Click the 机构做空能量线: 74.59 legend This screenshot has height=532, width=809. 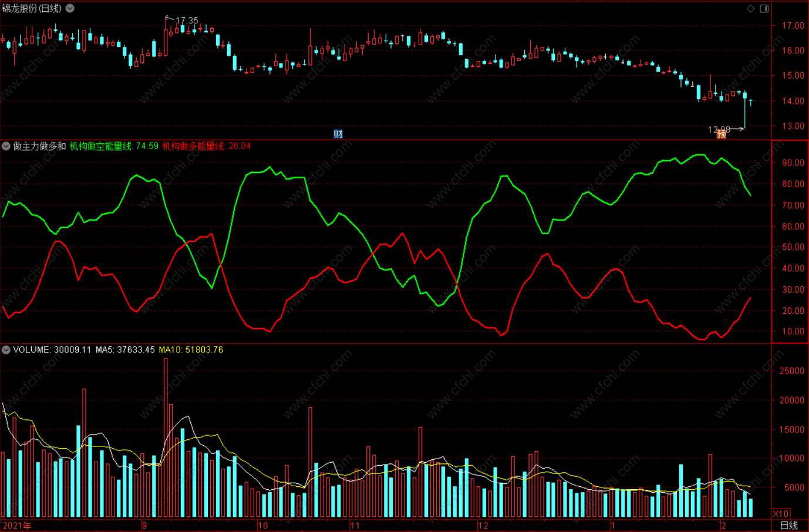114,146
